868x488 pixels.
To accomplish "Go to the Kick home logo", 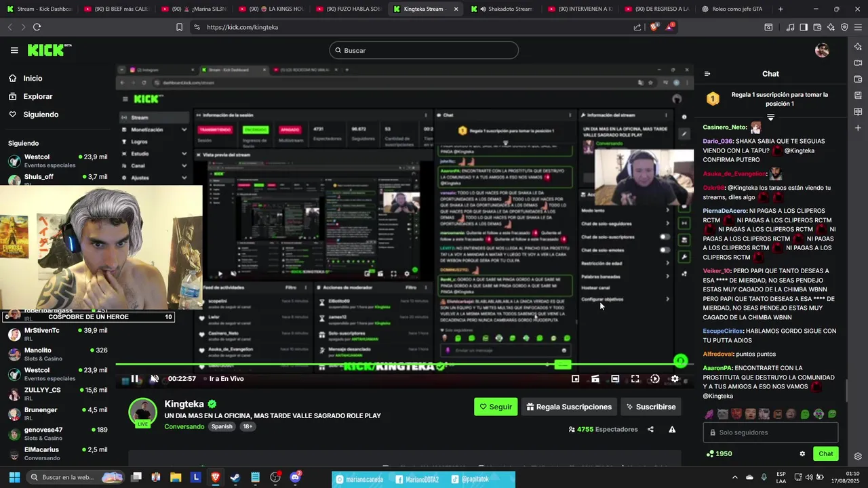I will pyautogui.click(x=49, y=50).
